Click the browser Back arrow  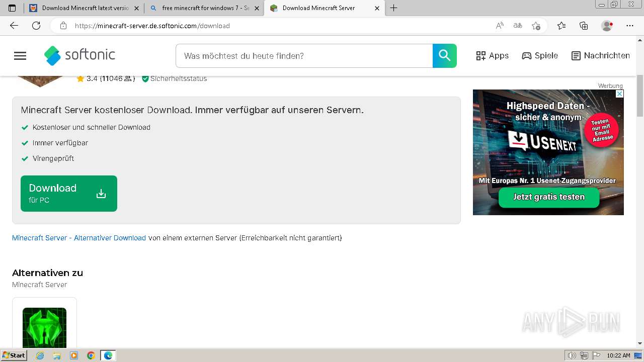pos(14,26)
